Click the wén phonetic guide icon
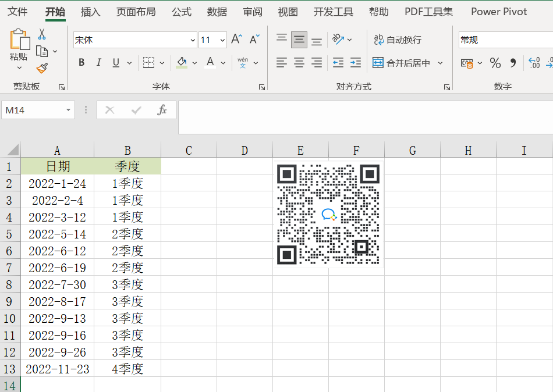This screenshot has height=392, width=553. [243, 63]
